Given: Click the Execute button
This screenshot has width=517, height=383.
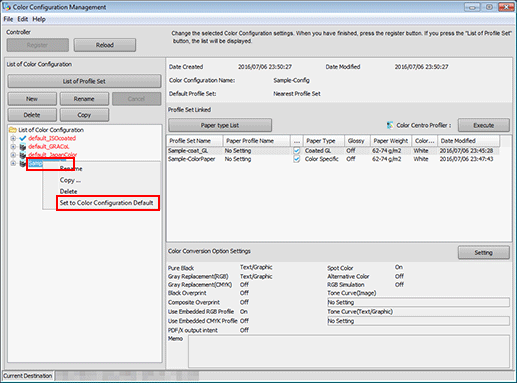Looking at the screenshot, I should pos(484,125).
